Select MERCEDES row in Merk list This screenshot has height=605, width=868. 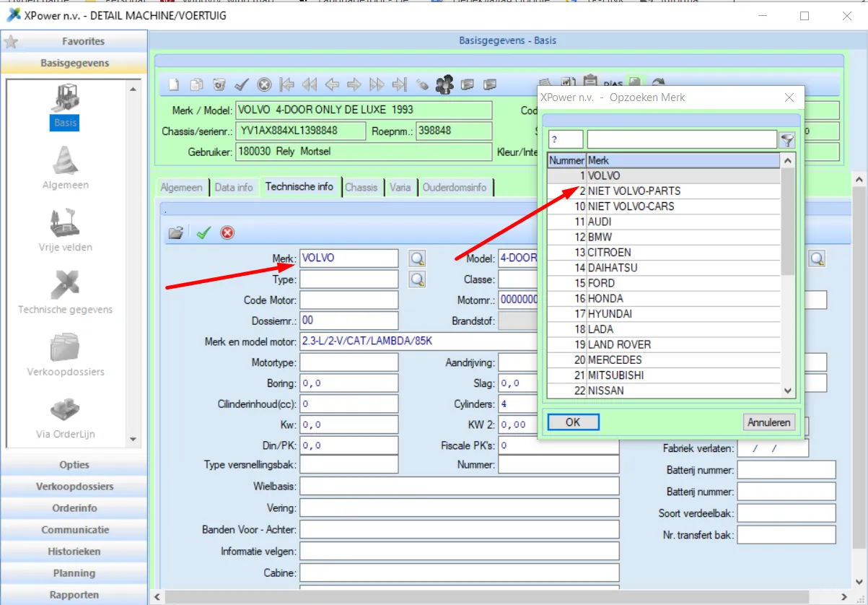(664, 360)
